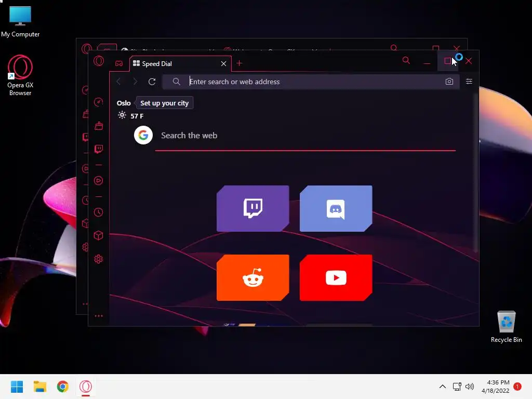Open the Player icon in sidebar
The height and width of the screenshot is (399, 532).
pyautogui.click(x=98, y=180)
